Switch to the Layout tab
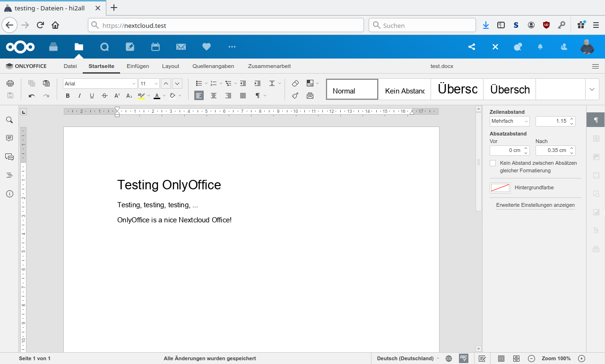605x364 pixels. 171,66
